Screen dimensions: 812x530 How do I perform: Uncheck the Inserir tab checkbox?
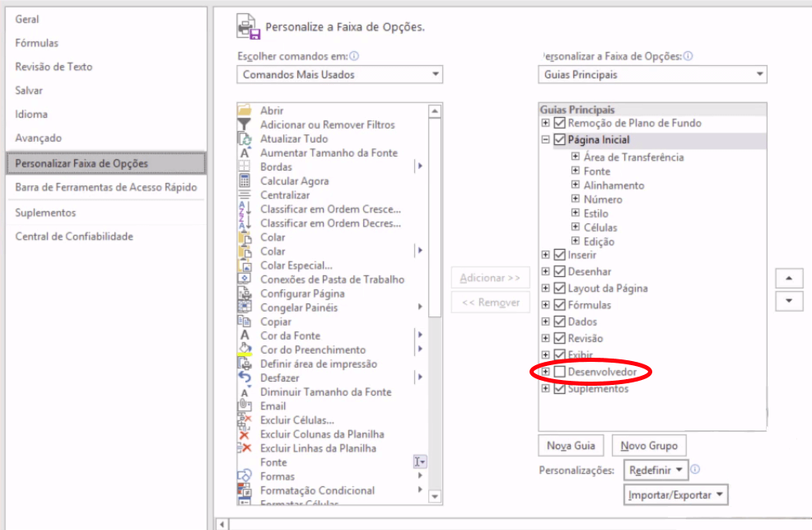559,255
